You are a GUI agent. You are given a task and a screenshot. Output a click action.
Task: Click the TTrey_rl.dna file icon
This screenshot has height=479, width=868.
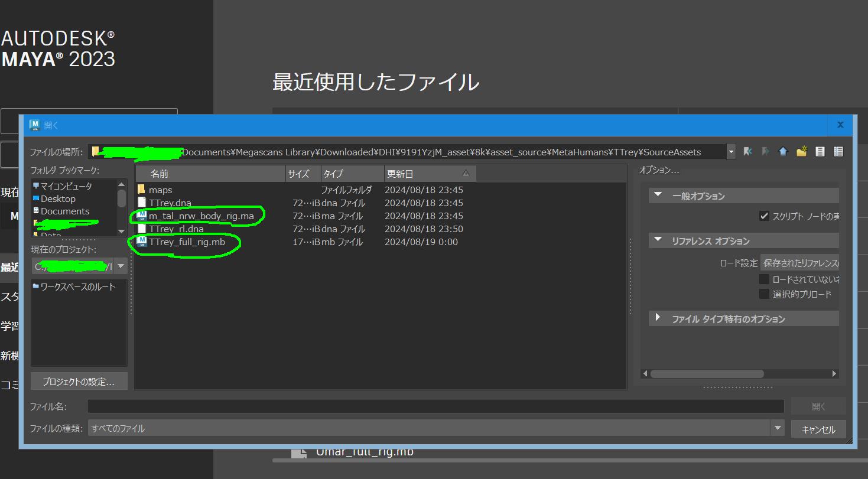pos(141,229)
